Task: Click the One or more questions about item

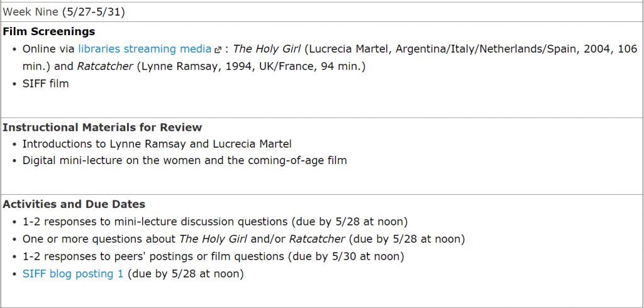Action: pos(100,239)
